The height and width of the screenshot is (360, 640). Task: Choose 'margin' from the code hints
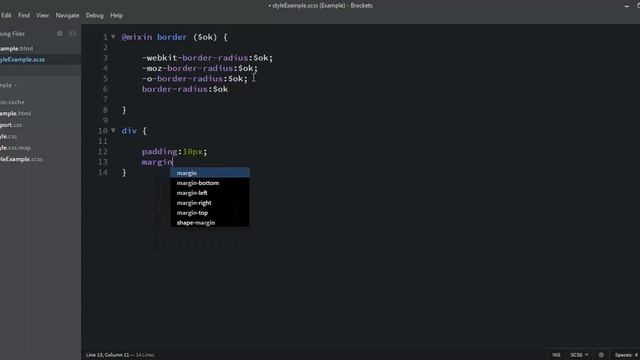click(210, 173)
